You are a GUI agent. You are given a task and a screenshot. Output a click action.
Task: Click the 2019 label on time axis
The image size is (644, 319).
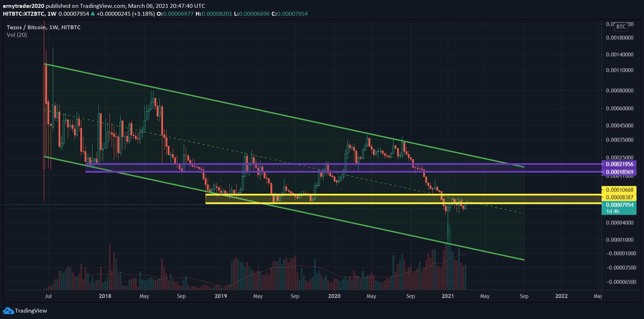click(x=221, y=296)
